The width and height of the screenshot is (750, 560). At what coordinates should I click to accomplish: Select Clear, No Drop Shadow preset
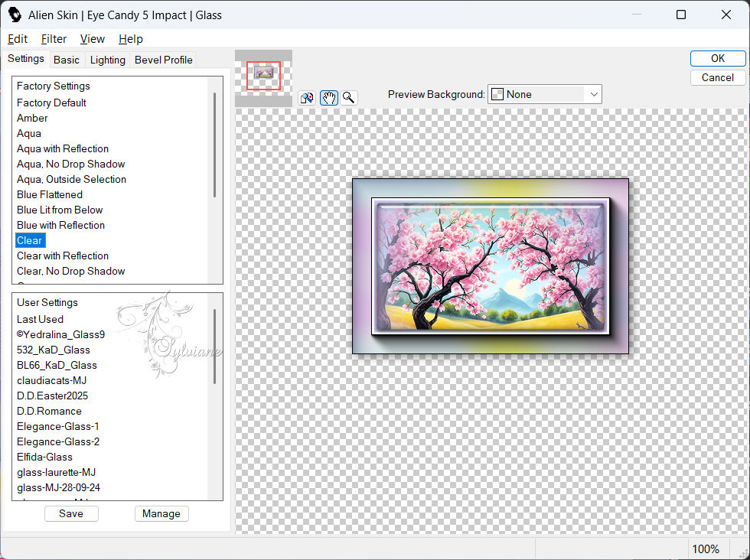coord(70,271)
